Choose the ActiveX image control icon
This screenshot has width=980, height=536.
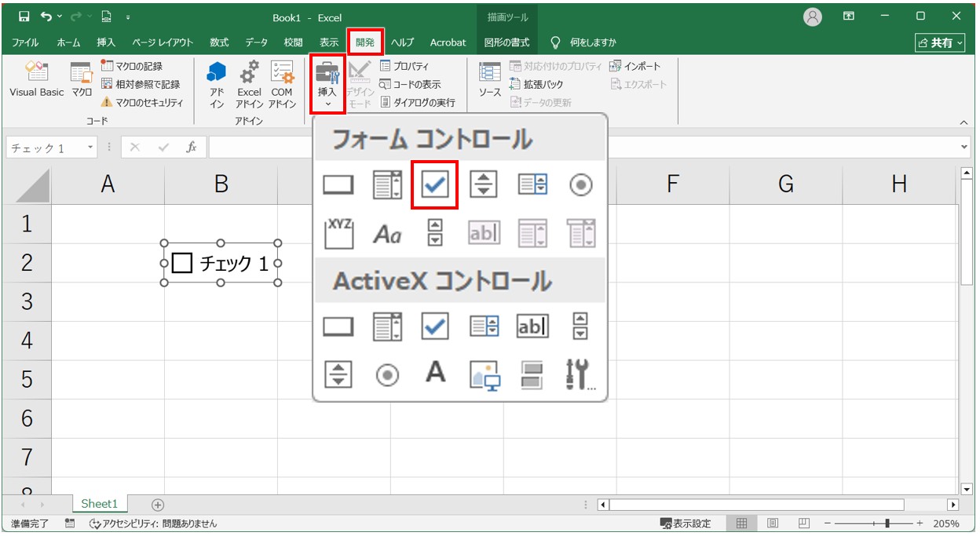tap(484, 374)
